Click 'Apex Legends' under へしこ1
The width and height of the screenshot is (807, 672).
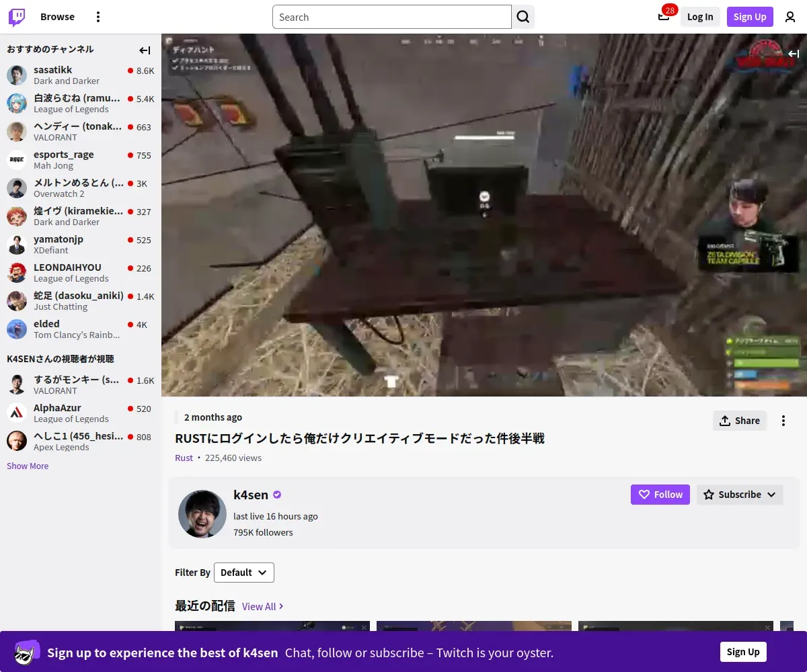pos(61,447)
